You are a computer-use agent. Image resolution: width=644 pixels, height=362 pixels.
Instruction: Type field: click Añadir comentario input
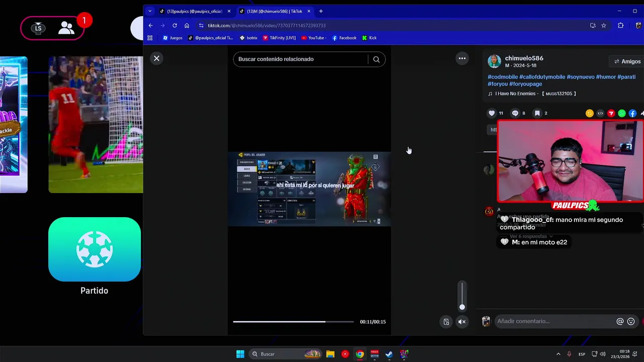pos(555,321)
